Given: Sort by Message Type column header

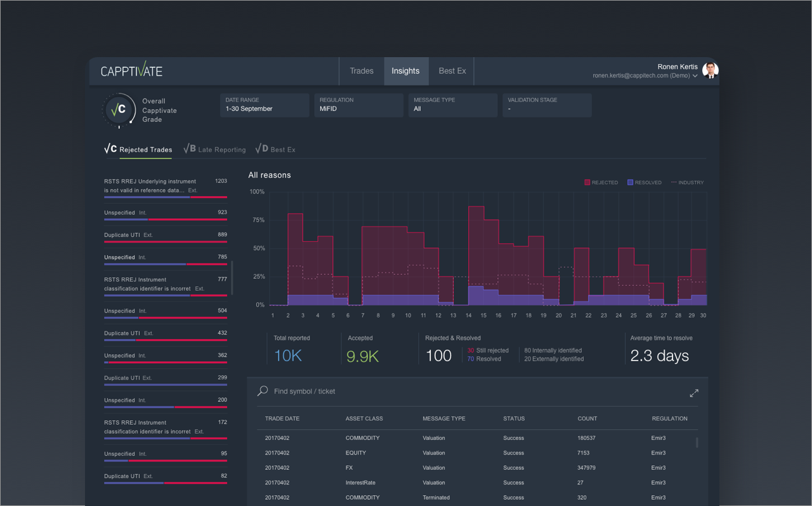Looking at the screenshot, I should (x=444, y=419).
